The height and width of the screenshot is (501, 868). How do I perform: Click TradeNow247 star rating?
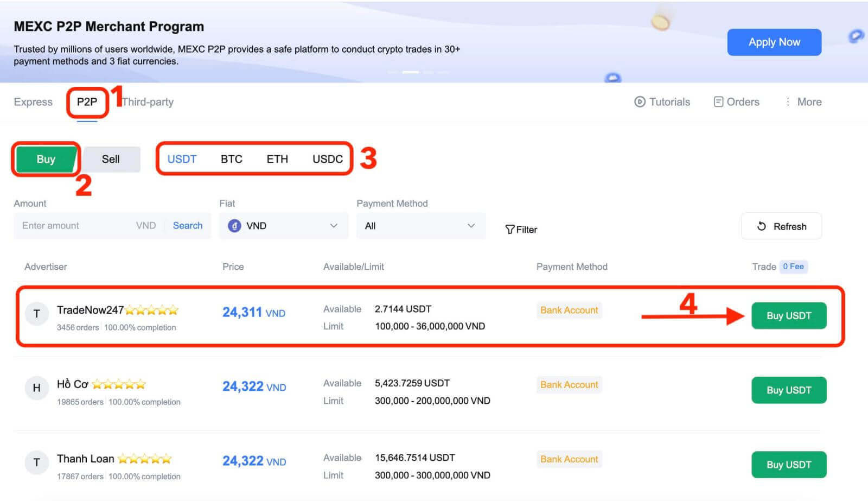(x=152, y=310)
